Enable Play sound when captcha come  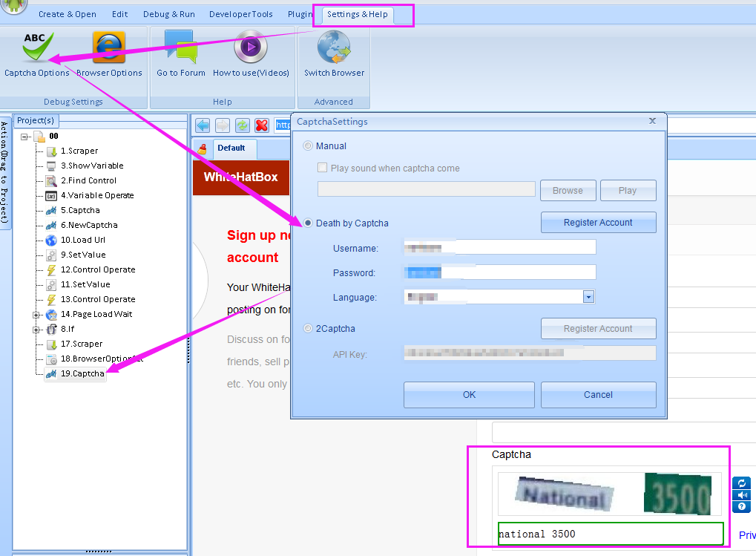point(323,169)
